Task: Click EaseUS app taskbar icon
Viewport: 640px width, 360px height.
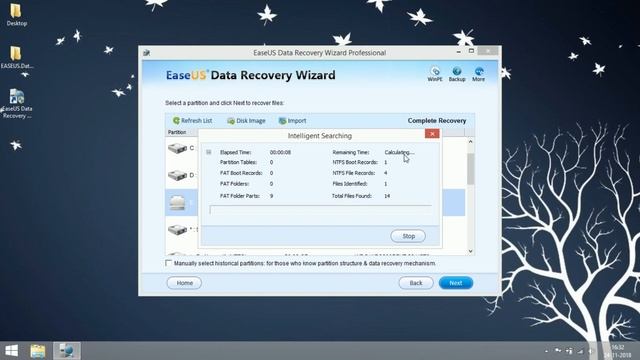Action: (x=67, y=351)
